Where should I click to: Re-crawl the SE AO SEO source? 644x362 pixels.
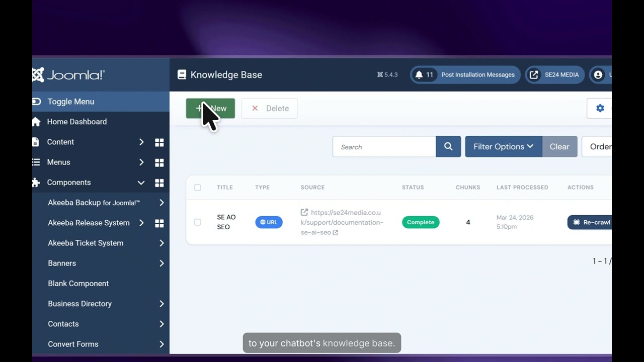click(590, 222)
